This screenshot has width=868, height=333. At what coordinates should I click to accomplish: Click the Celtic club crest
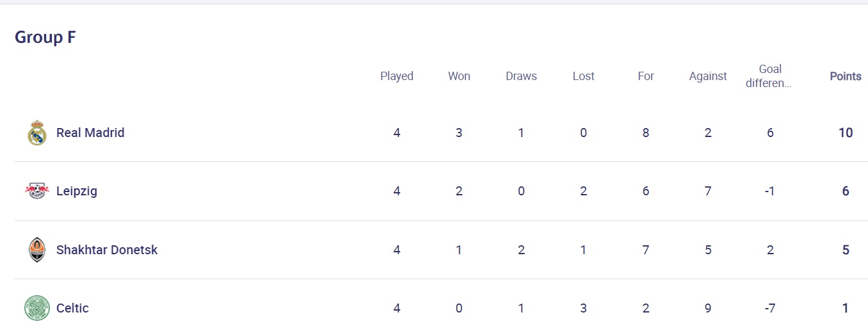click(36, 308)
